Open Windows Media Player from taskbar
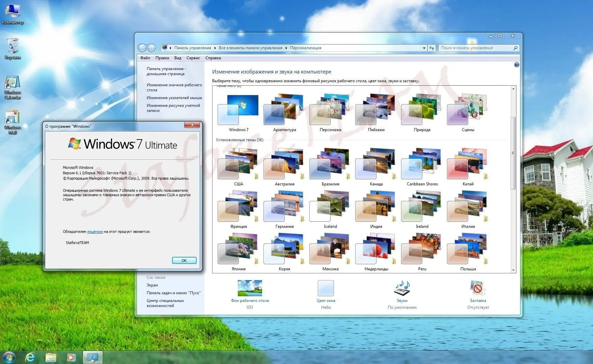Screen dimensions: 593x364 pyautogui.click(x=71, y=357)
